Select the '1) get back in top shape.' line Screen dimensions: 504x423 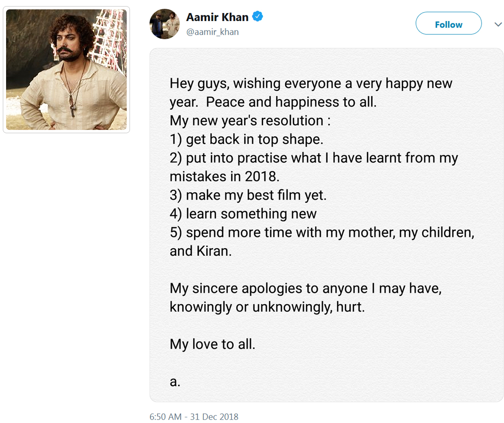point(246,139)
